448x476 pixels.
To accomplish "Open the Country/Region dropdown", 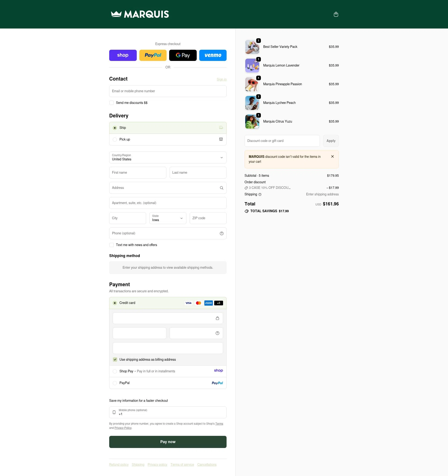I will click(x=168, y=158).
